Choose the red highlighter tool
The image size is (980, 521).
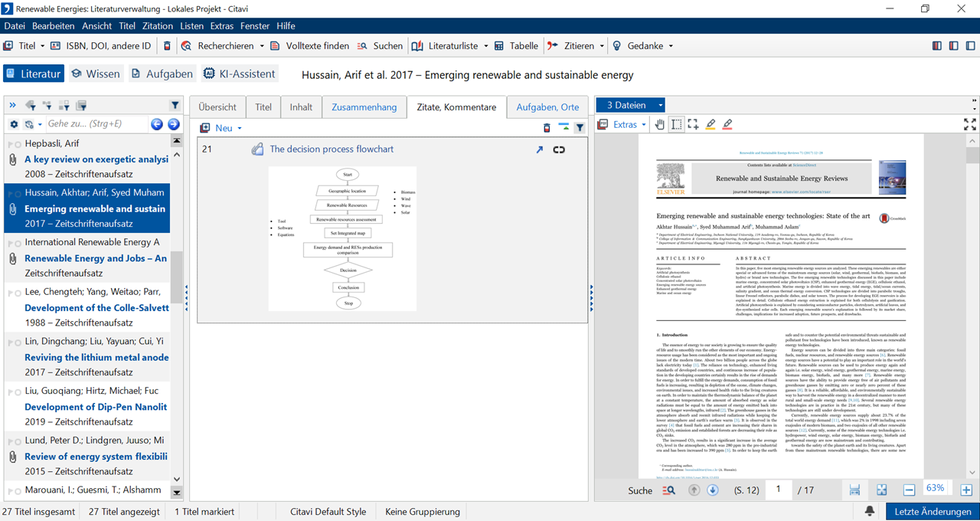(x=727, y=124)
